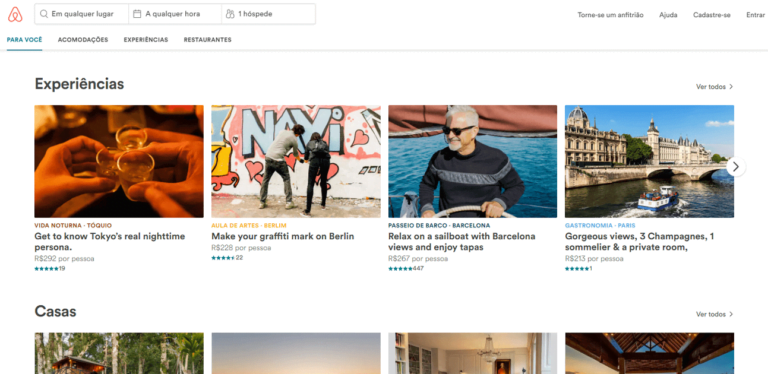
Task: Click the guests people icon
Action: (230, 14)
